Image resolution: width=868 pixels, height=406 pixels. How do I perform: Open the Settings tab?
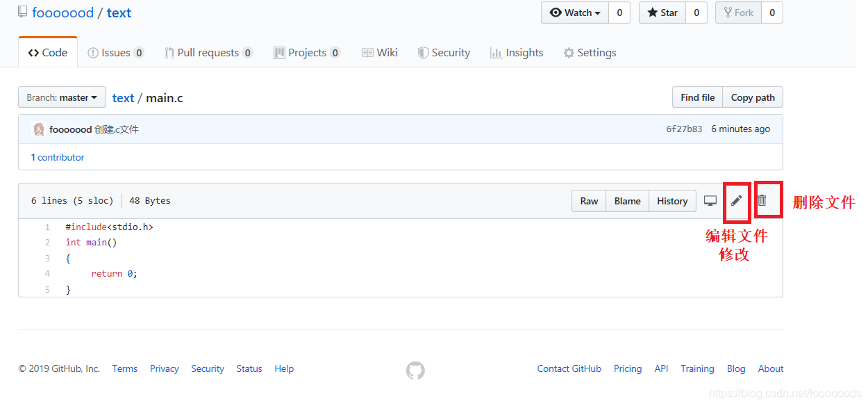[x=590, y=53]
